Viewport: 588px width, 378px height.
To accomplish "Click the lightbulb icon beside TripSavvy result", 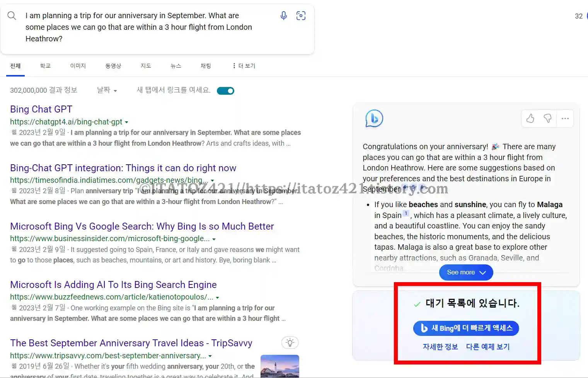I will [x=290, y=342].
